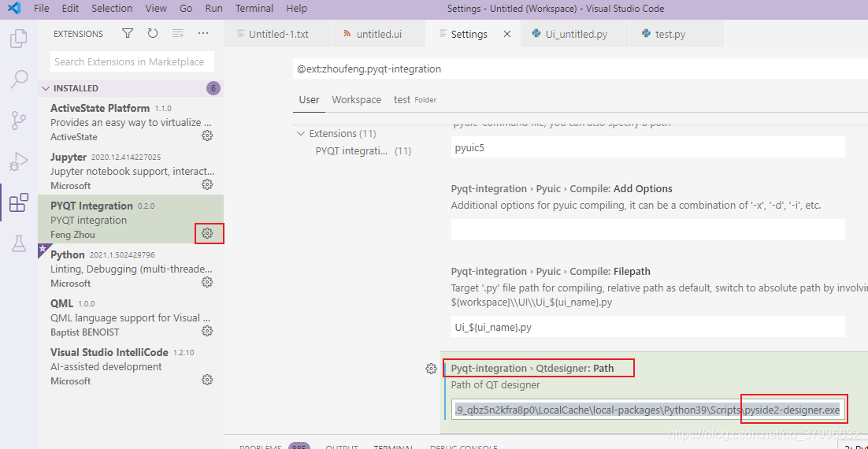Open the Selection menu

pyautogui.click(x=112, y=9)
